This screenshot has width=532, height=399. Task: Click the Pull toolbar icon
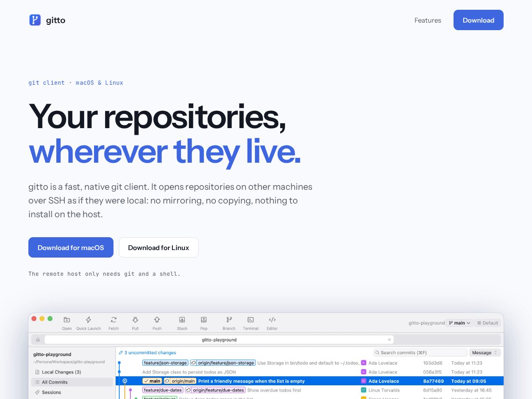pyautogui.click(x=135, y=320)
